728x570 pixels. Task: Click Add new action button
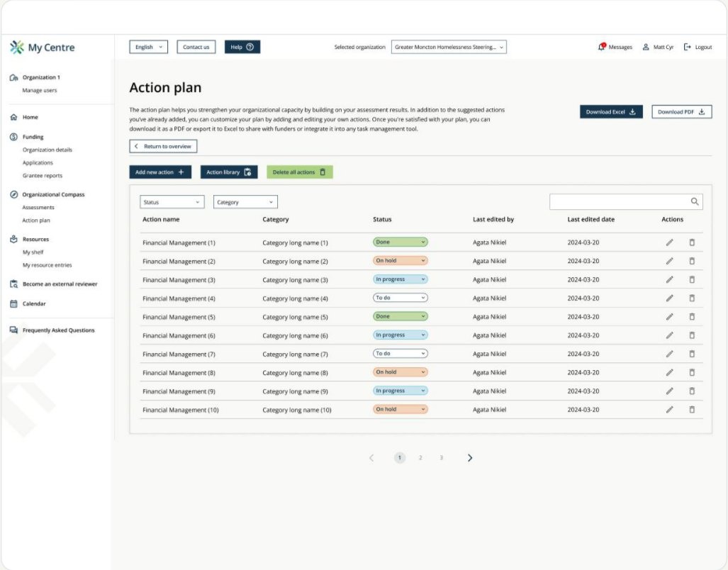(160, 172)
